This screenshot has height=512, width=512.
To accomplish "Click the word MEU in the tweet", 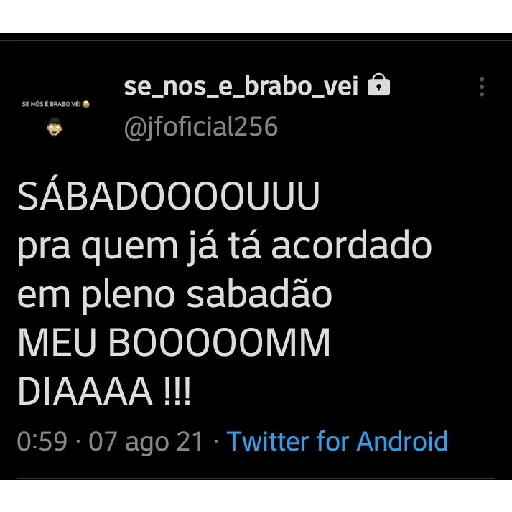I will (x=57, y=343).
